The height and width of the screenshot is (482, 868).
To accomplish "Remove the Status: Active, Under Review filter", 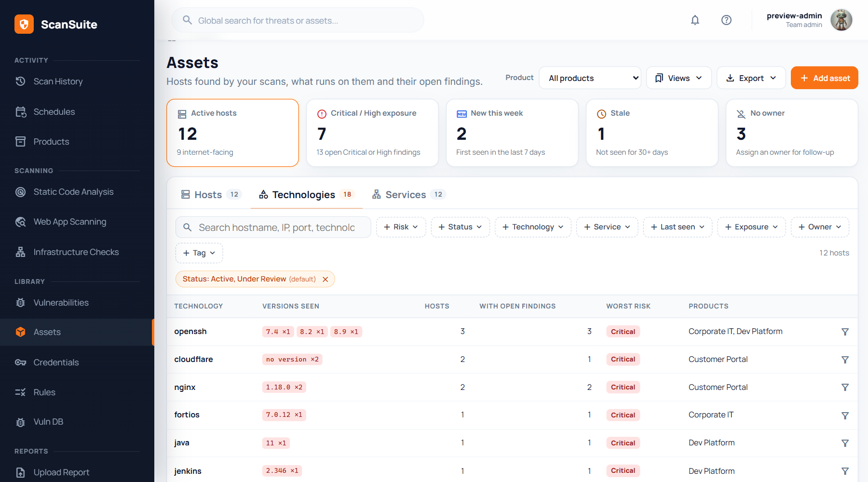I will tap(325, 279).
